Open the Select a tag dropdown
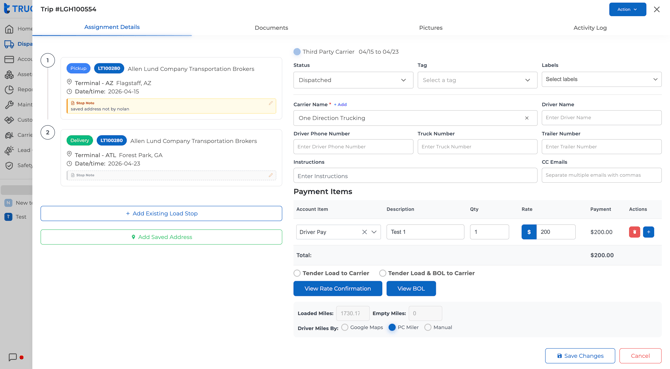 [x=477, y=80]
